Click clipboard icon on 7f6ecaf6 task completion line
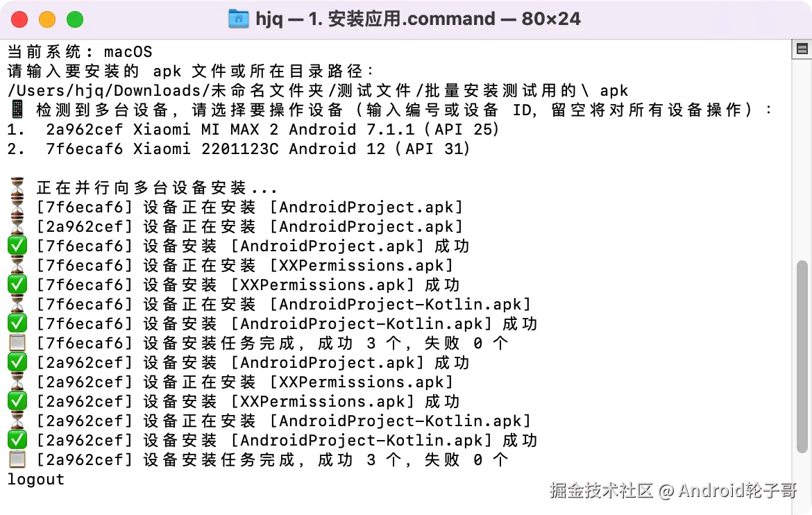This screenshot has width=812, height=515. 17,343
